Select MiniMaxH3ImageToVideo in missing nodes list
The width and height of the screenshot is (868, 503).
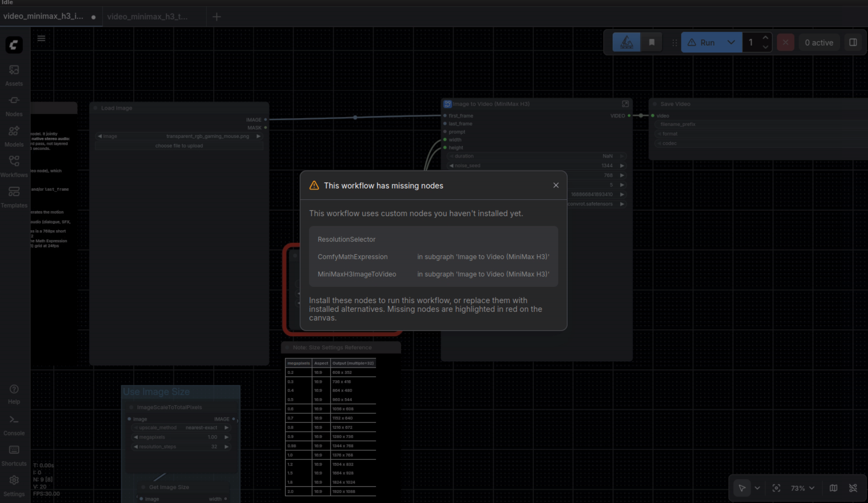tap(357, 274)
